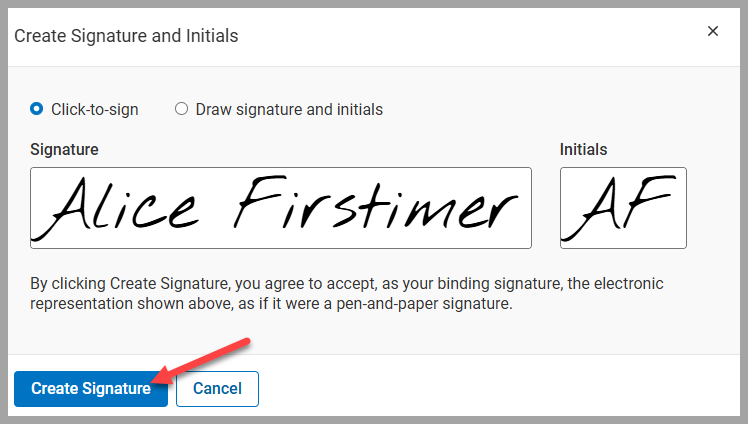Click the Alice Firstimer signature preview box
748x424 pixels.
tap(281, 207)
